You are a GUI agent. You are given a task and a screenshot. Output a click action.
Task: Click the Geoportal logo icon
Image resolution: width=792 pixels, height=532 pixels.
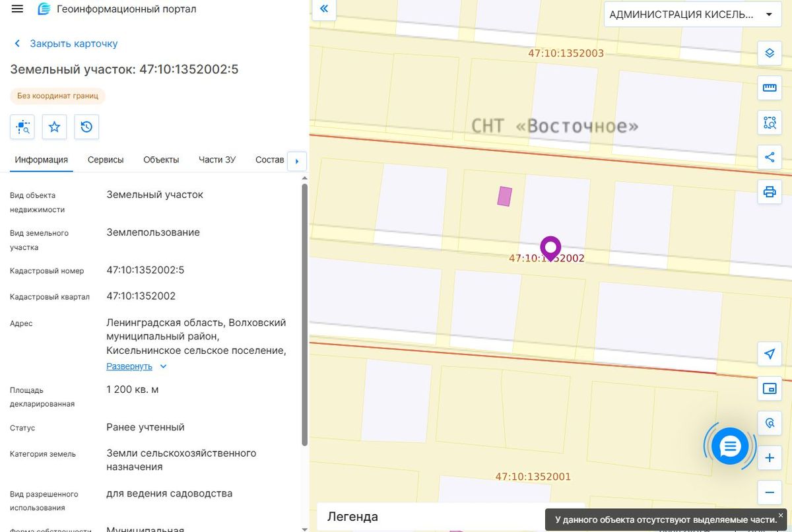click(44, 9)
